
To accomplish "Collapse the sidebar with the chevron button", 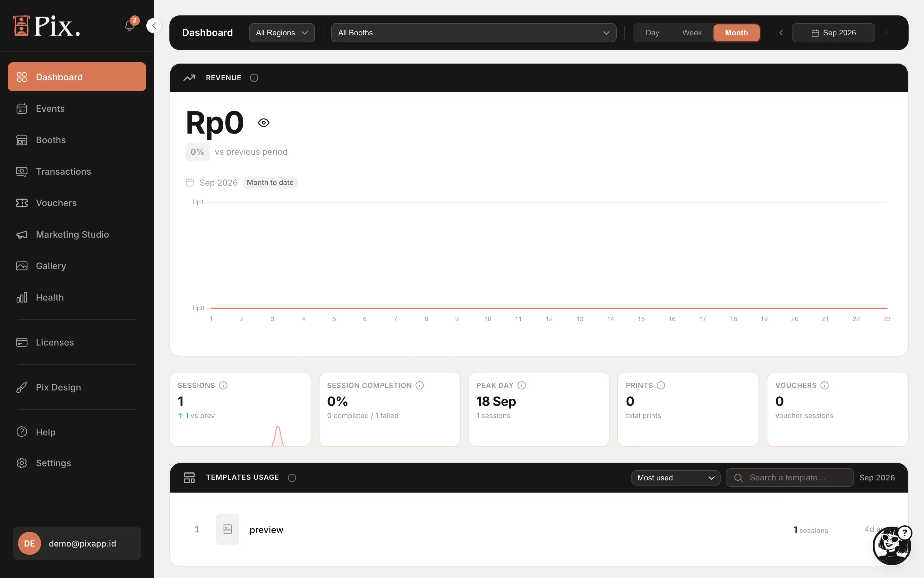I will click(x=154, y=26).
